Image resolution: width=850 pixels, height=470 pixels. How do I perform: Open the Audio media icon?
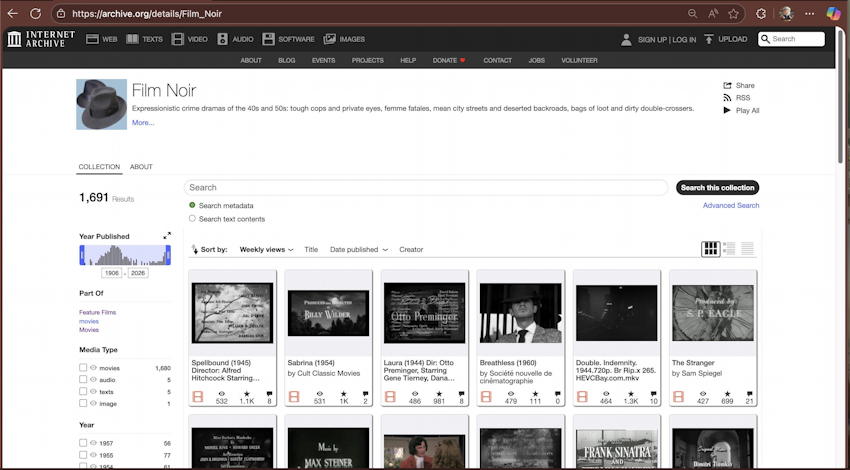[x=222, y=39]
